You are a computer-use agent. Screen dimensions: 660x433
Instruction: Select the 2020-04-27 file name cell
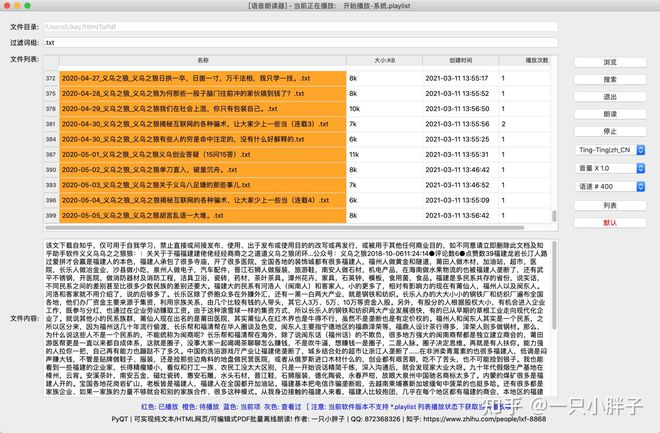pos(203,78)
